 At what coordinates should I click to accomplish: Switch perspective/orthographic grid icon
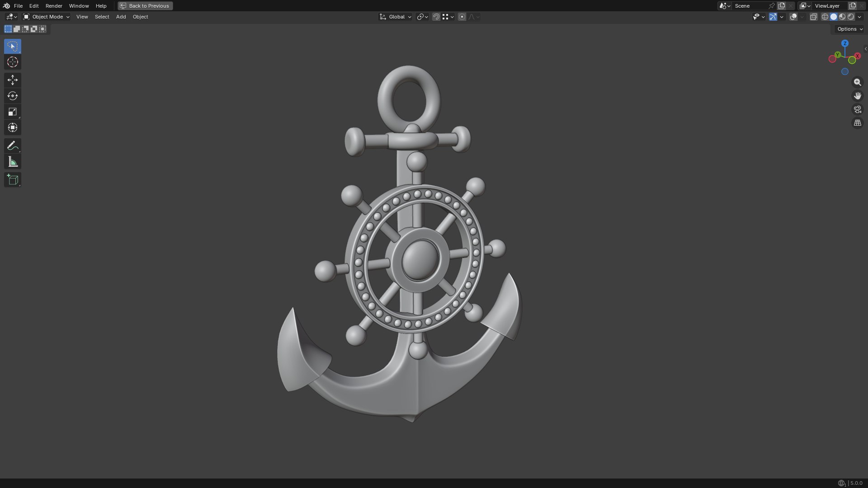click(857, 123)
